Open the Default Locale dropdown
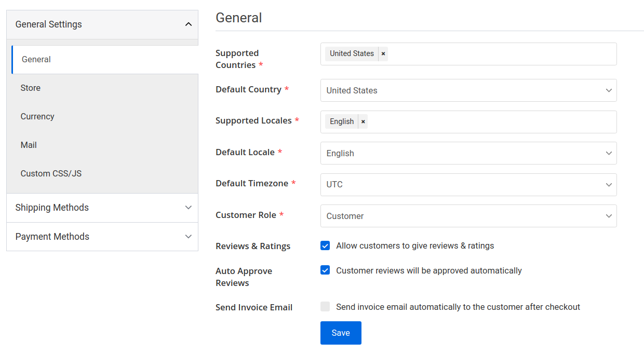 [x=468, y=153]
